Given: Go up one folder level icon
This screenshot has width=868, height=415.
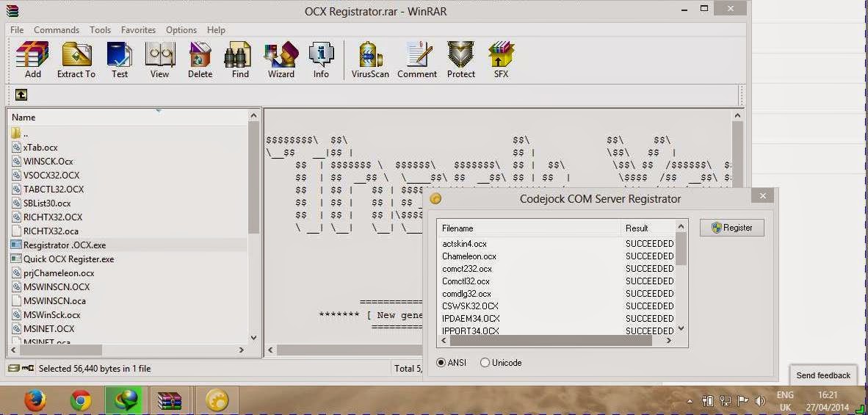Looking at the screenshot, I should pos(21,95).
